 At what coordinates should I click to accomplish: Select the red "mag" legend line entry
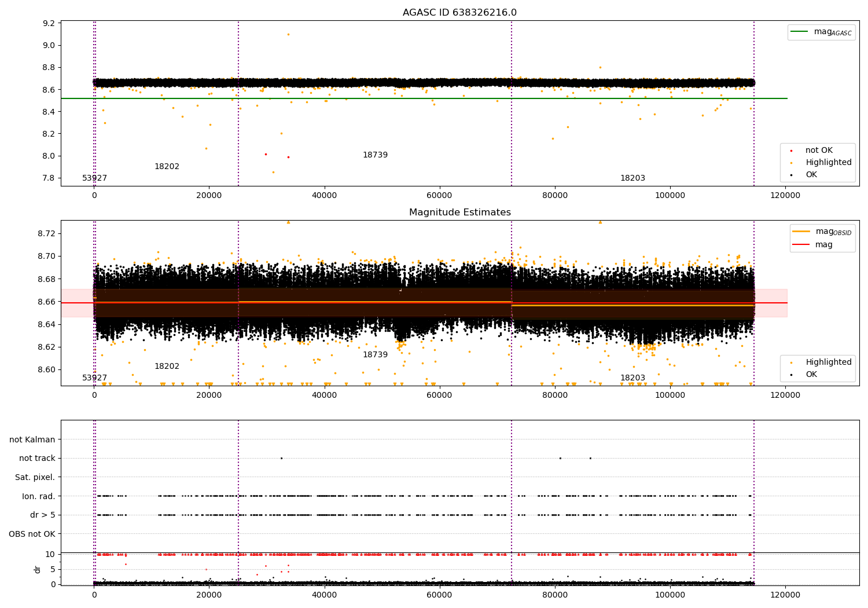[x=812, y=245]
